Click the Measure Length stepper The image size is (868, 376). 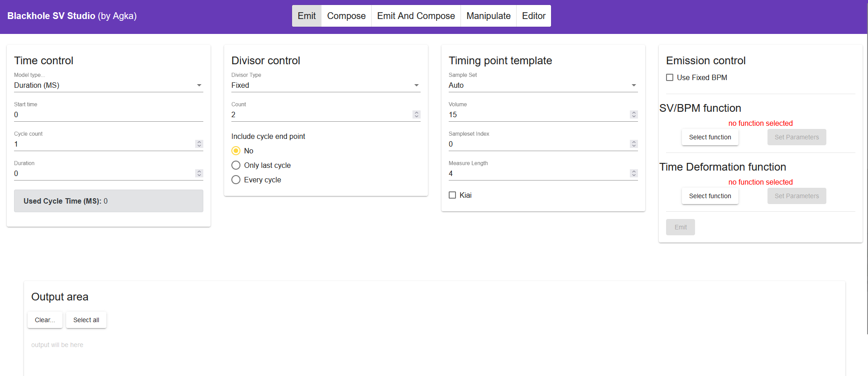click(633, 173)
